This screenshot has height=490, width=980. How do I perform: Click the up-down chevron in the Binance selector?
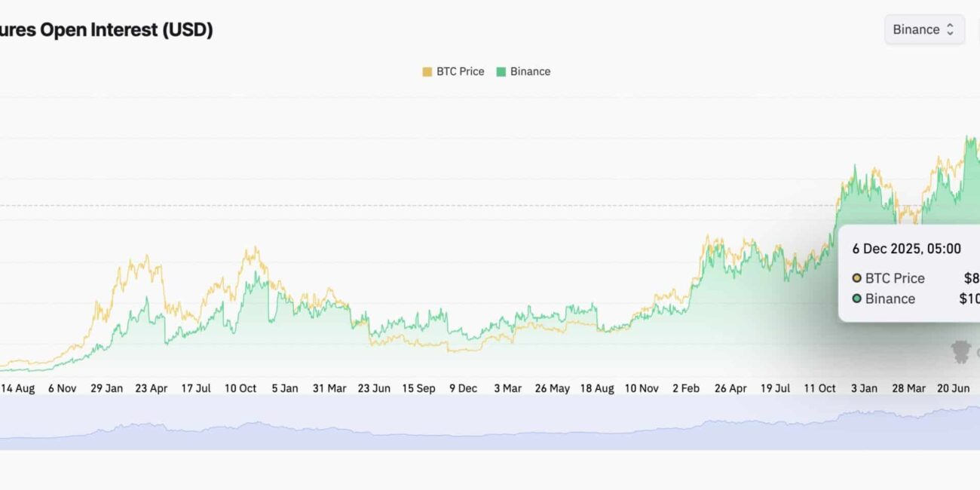point(950,29)
